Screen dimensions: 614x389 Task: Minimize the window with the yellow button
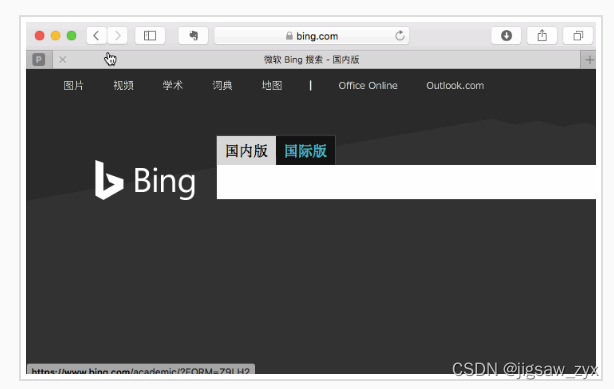56,36
